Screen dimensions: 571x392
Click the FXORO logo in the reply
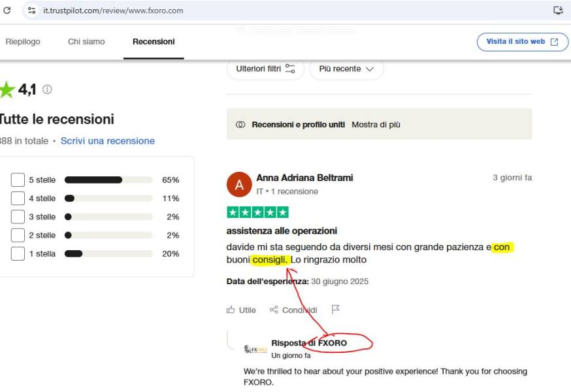[255, 350]
